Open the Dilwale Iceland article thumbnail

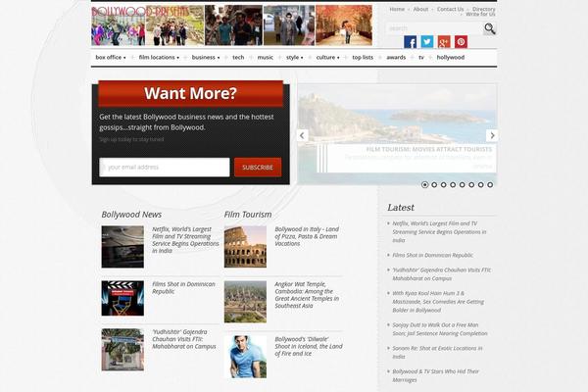coord(245,357)
